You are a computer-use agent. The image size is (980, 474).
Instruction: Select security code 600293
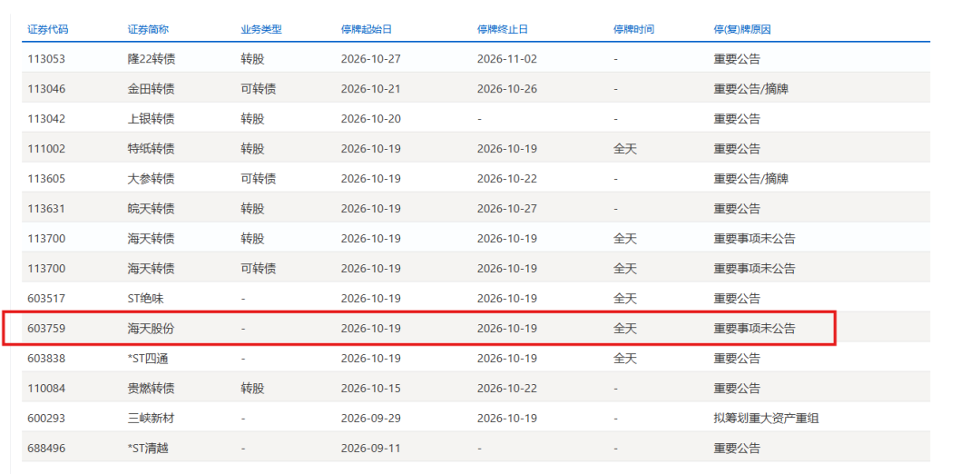point(46,419)
